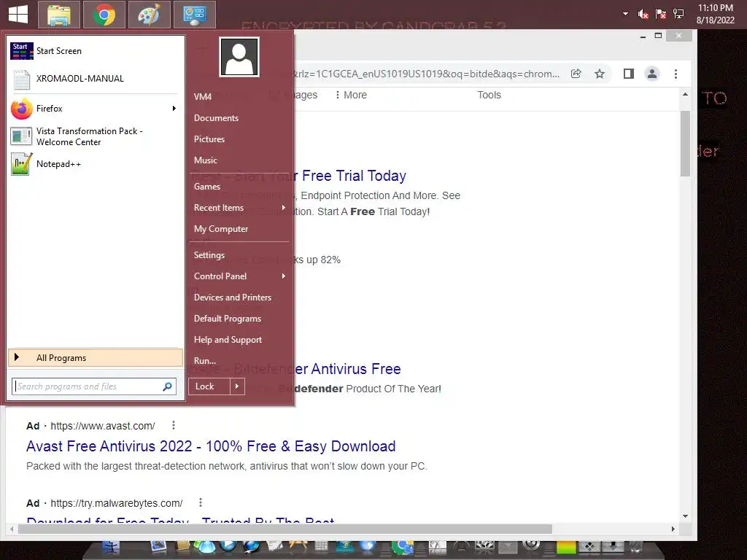Open Malwarebytes ad options three dots

pos(201,502)
